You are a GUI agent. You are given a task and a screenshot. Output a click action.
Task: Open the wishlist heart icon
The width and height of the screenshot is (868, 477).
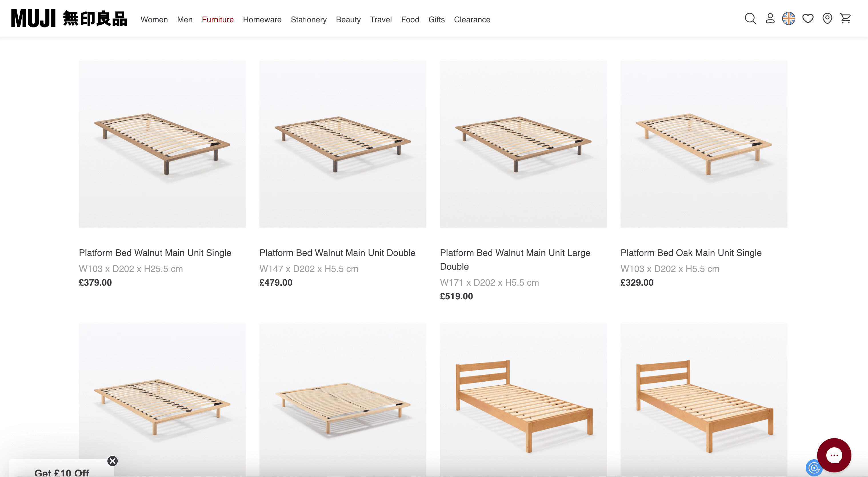click(808, 19)
